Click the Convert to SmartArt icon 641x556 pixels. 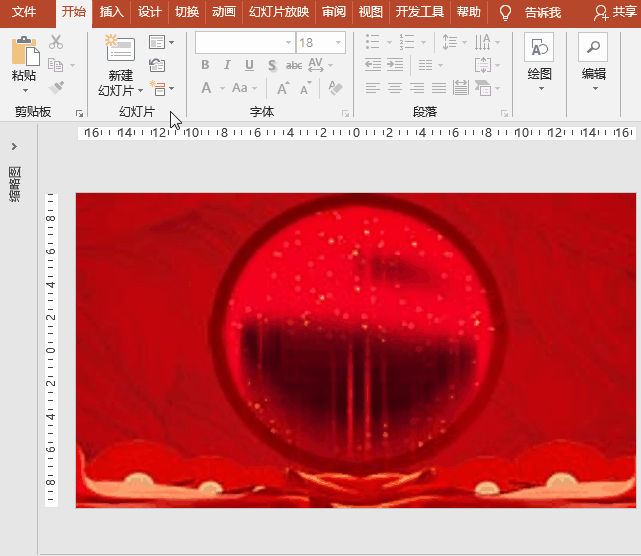click(483, 88)
